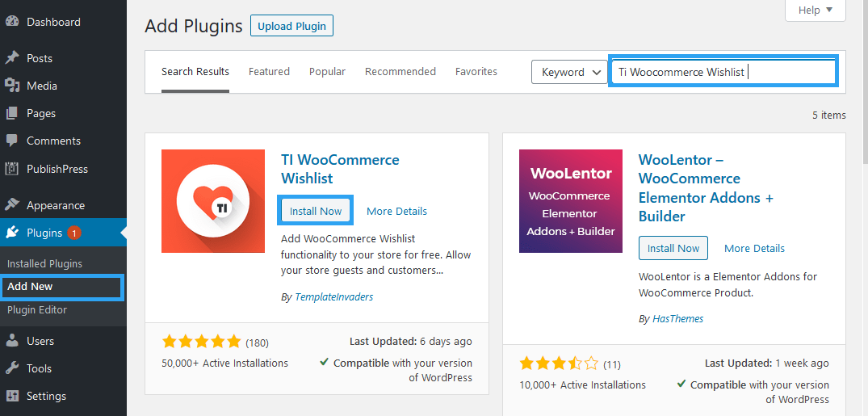Click the Settings sliders icon
Viewport: 868px width, 416px height.
pos(11,396)
